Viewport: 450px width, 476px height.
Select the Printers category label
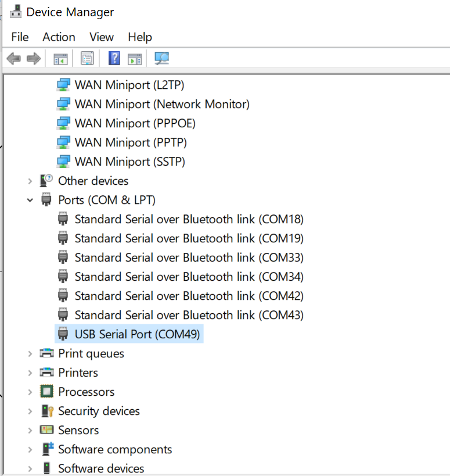click(78, 373)
